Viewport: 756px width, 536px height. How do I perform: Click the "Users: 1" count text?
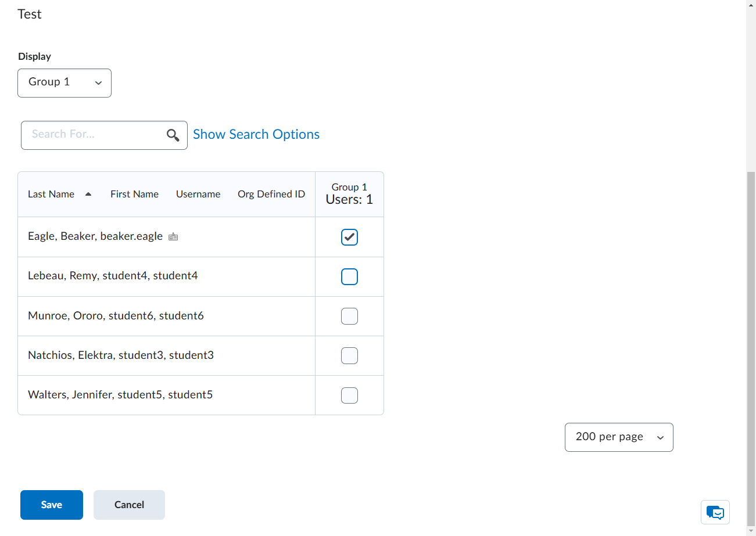349,200
